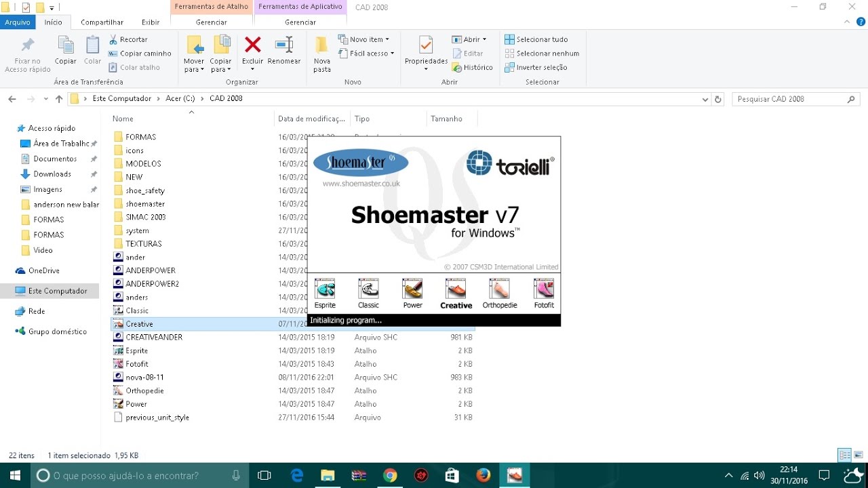This screenshot has width=868, height=488.
Task: Sort files by the Tamanho column
Action: tap(452, 119)
